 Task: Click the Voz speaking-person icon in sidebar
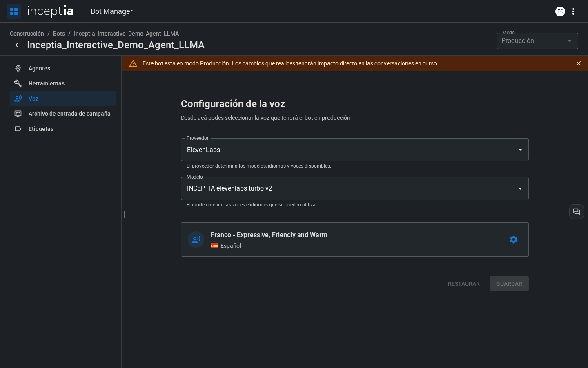(18, 99)
